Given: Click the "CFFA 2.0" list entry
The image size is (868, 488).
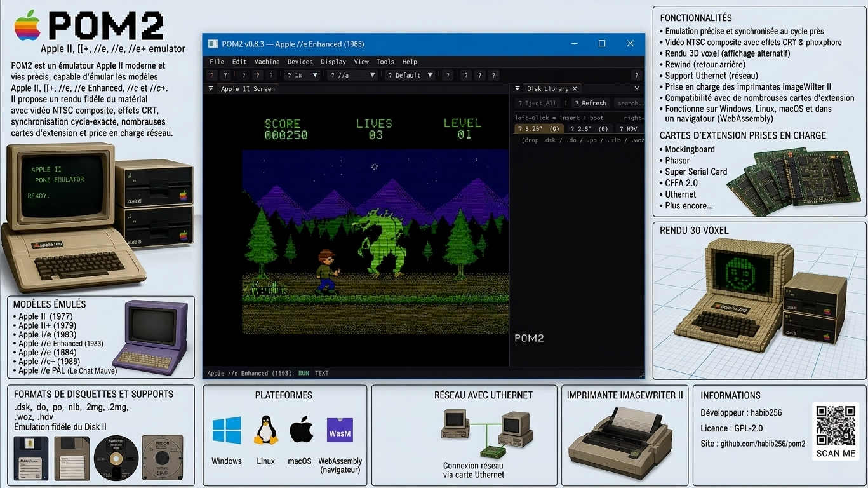Looking at the screenshot, I should (681, 183).
